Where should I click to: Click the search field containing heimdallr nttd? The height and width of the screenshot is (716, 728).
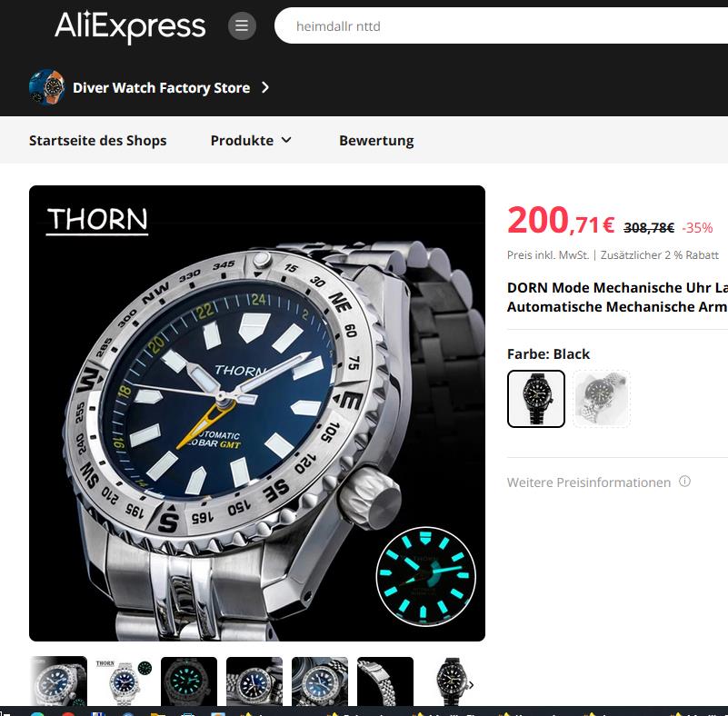[x=502, y=25]
